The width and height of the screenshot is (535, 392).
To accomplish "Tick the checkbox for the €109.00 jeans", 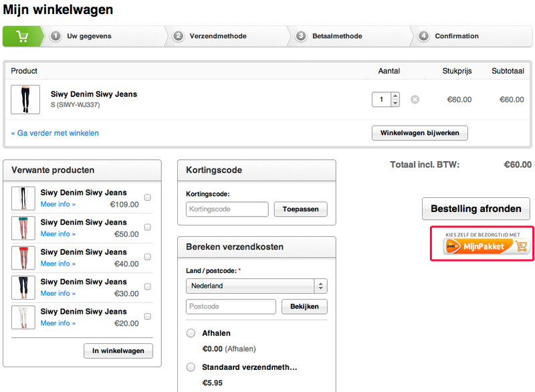I will pos(148,197).
